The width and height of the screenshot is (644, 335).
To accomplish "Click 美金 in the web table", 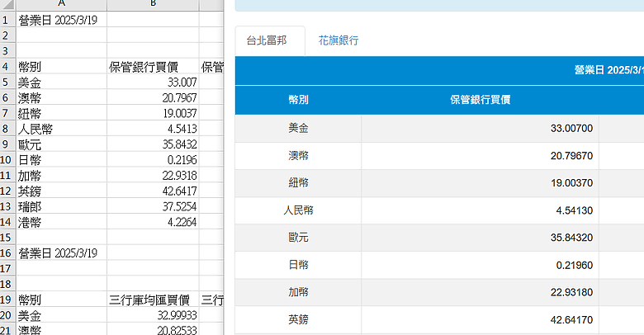I will [298, 128].
